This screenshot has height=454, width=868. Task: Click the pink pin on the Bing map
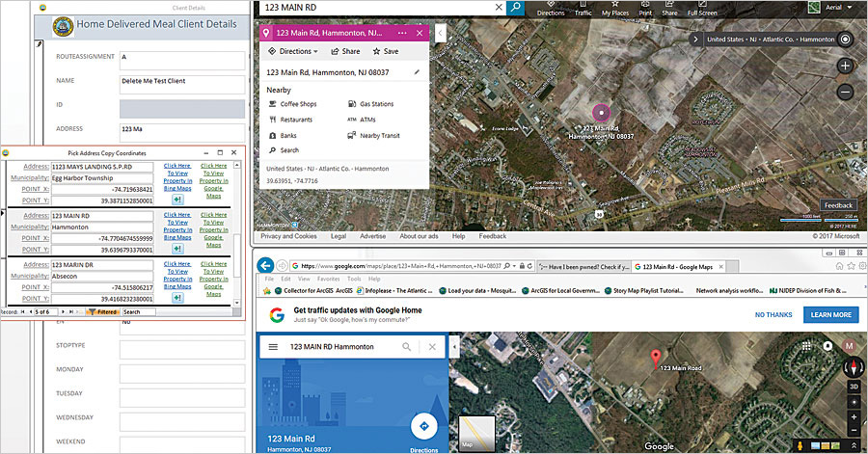tap(601, 113)
